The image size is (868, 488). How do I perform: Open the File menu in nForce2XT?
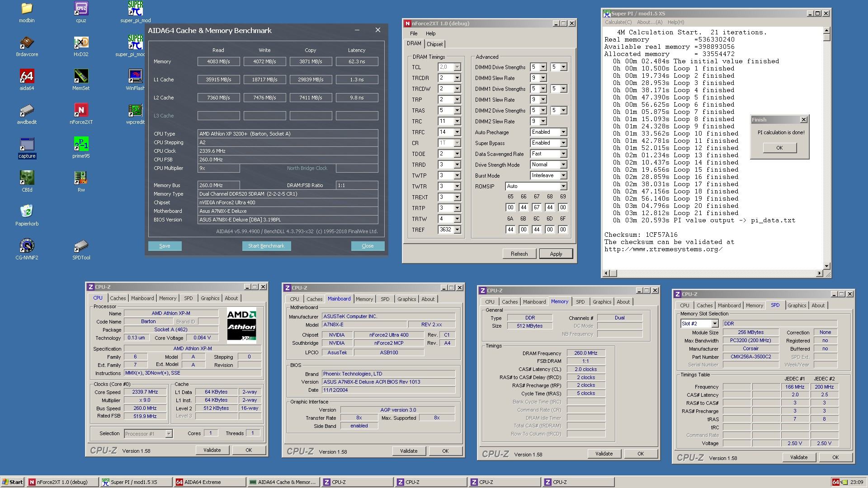(414, 33)
